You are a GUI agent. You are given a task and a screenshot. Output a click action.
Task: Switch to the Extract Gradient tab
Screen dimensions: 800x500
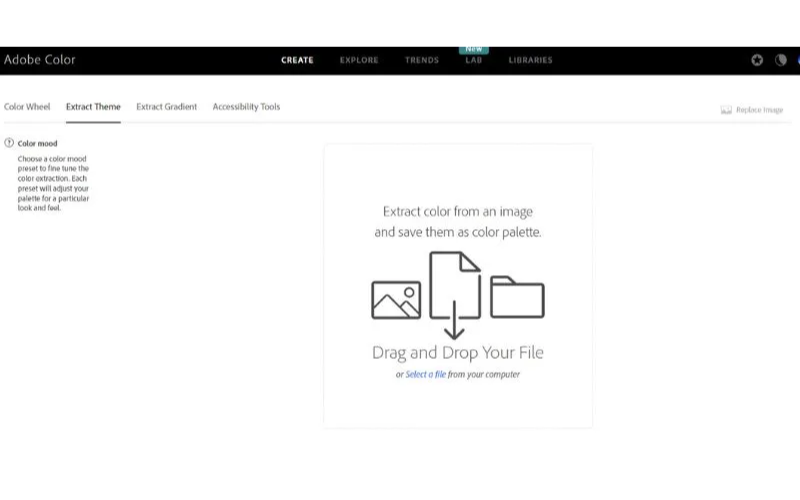coord(167,107)
